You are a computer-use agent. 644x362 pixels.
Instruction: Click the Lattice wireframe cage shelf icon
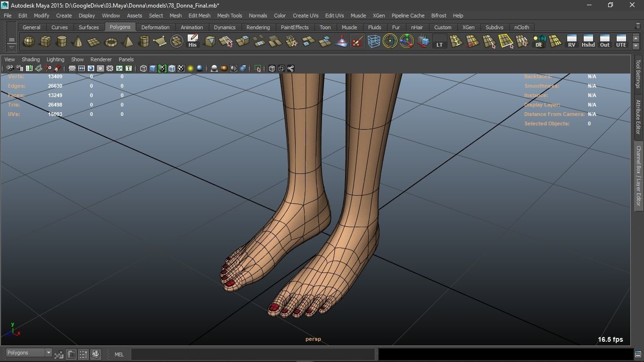click(374, 41)
